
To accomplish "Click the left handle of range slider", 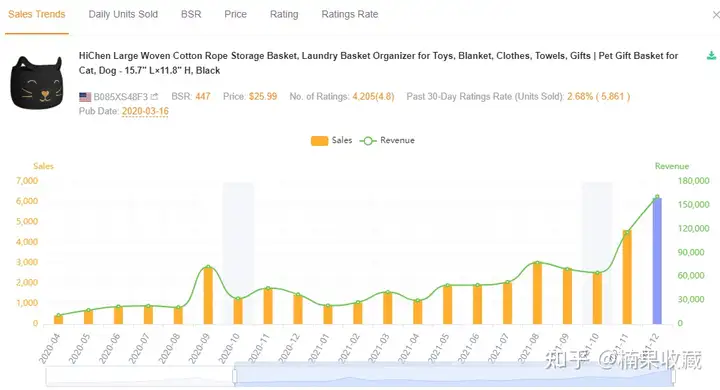I will click(x=235, y=376).
